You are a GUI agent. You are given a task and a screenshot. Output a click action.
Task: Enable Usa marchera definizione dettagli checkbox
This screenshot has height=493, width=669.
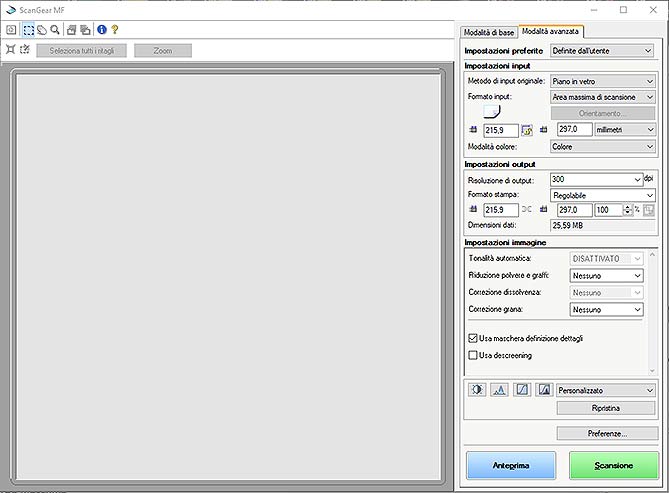(x=474, y=338)
